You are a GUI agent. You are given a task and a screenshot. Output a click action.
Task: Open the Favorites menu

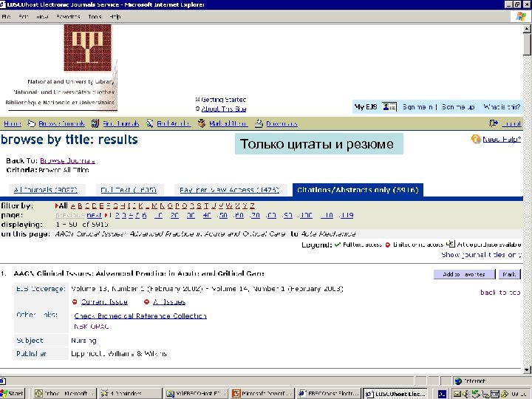pos(68,16)
